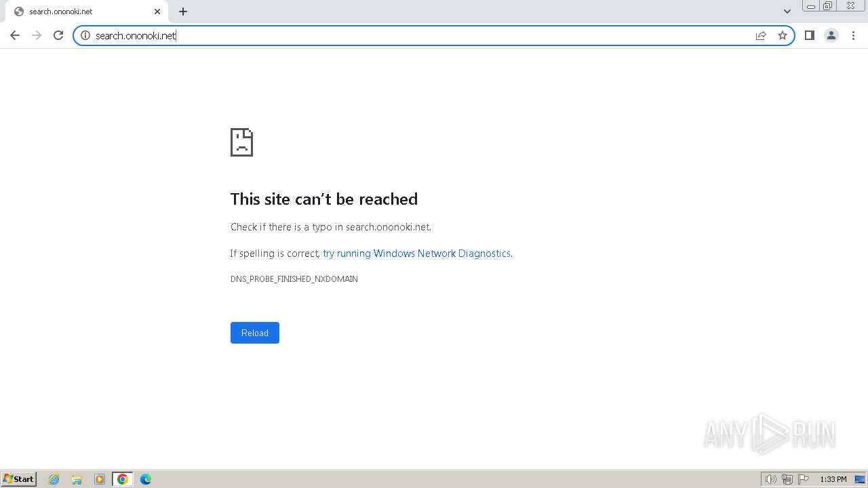This screenshot has width=868, height=488.
Task: Open File Explorer folder in taskbar
Action: tap(77, 479)
